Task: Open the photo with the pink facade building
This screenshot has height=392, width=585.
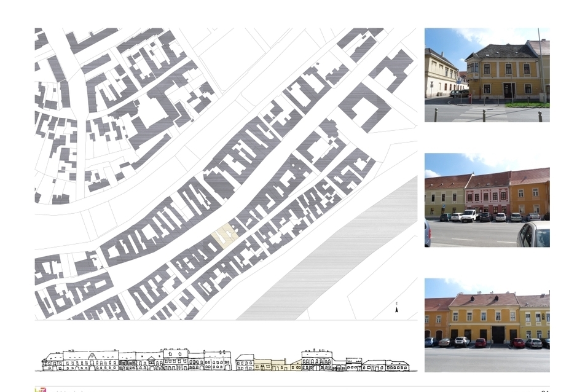Action: 487,200
